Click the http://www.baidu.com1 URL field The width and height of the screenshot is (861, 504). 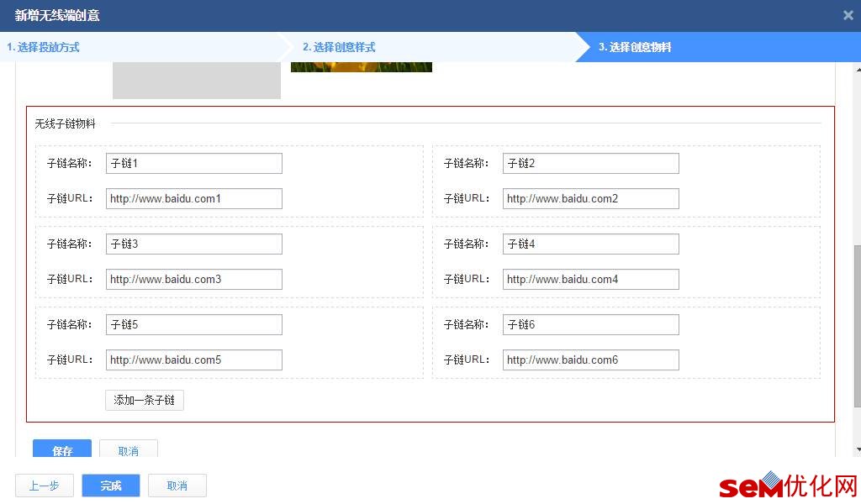[194, 198]
